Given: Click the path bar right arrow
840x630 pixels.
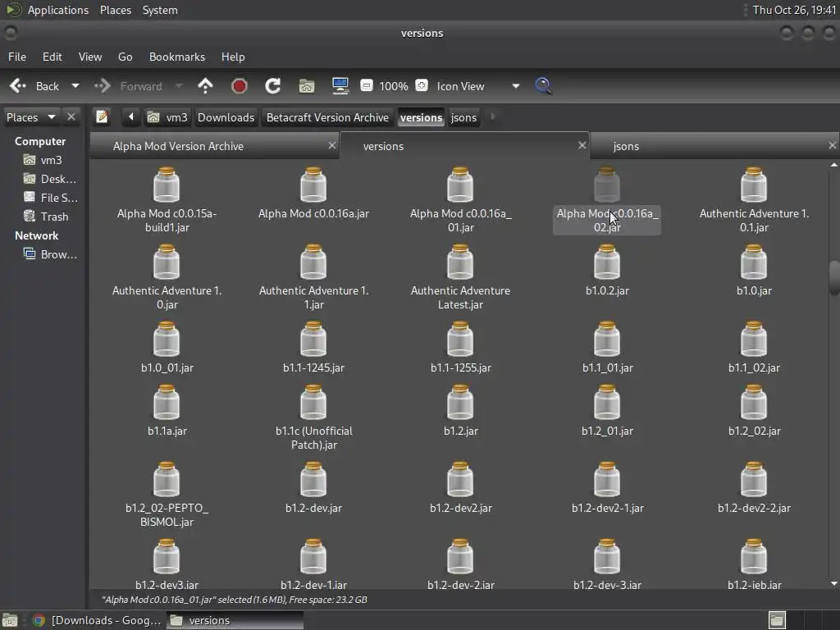Looking at the screenshot, I should pyautogui.click(x=493, y=116).
